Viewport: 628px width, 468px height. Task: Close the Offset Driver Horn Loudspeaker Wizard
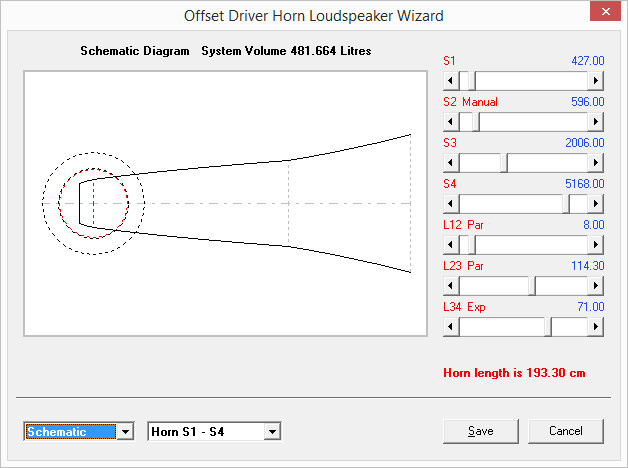(x=606, y=11)
